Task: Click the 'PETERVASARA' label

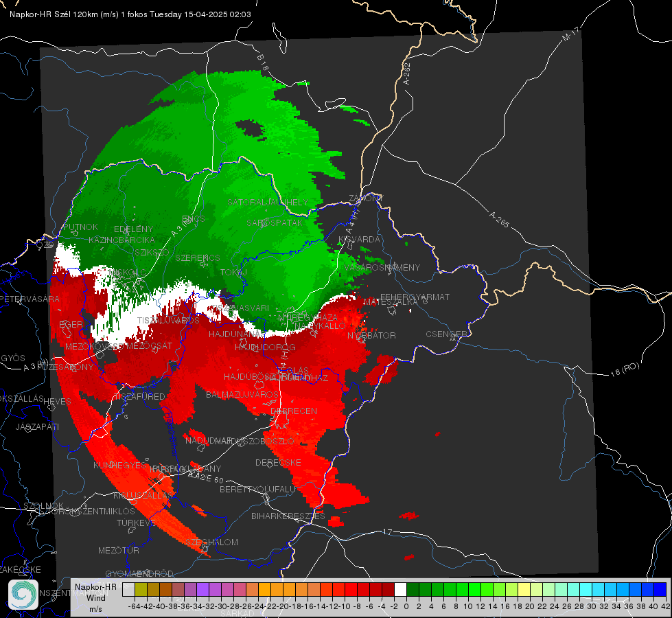Action: click(30, 299)
